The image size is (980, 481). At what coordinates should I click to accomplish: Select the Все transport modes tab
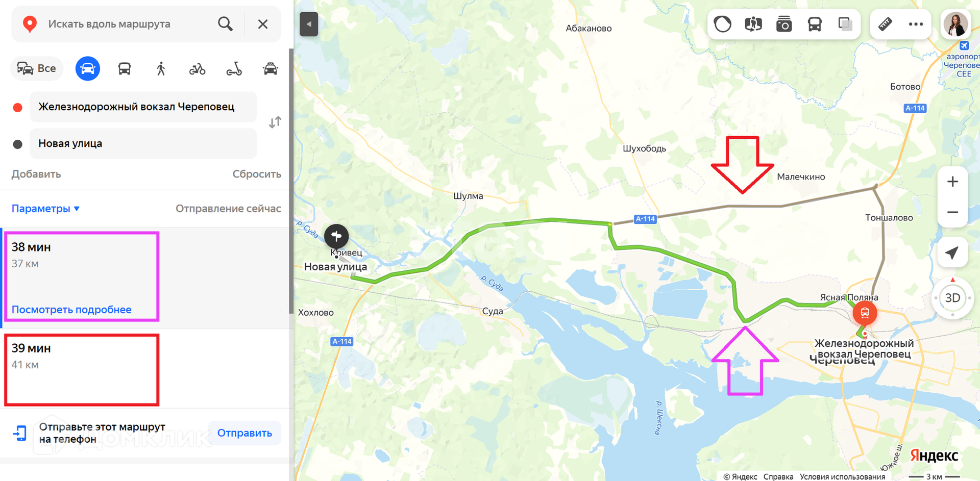click(37, 68)
